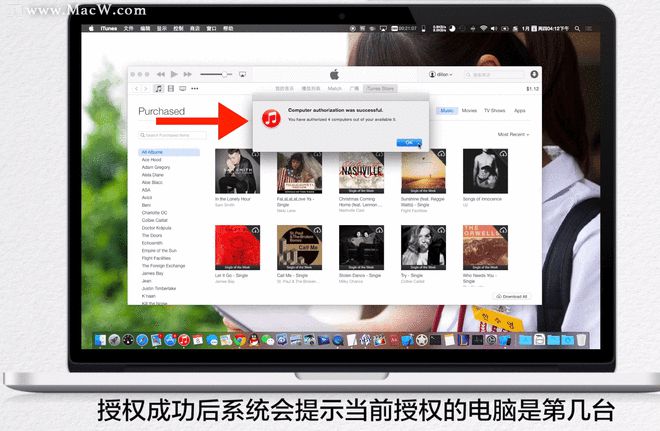Select Colbie Caillat in artist list

tap(154, 220)
